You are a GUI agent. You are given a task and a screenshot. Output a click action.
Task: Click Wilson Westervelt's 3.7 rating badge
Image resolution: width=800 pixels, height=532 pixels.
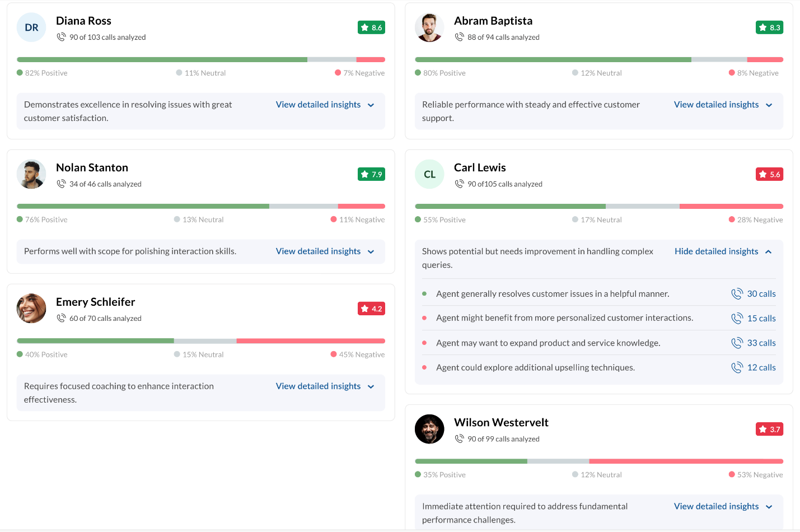pos(769,430)
